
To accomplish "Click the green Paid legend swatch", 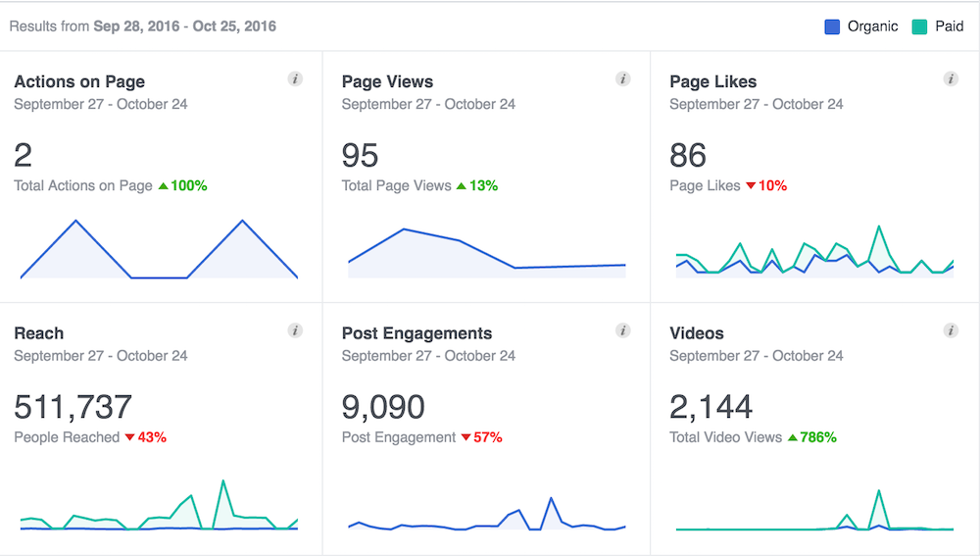I will coord(918,26).
